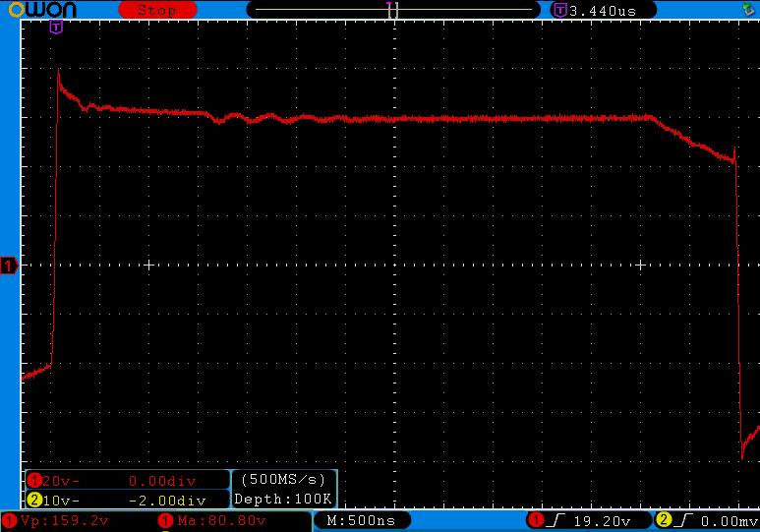The width and height of the screenshot is (760, 532).
Task: Click the rising edge icon beside 0.00mv
Action: point(683,521)
